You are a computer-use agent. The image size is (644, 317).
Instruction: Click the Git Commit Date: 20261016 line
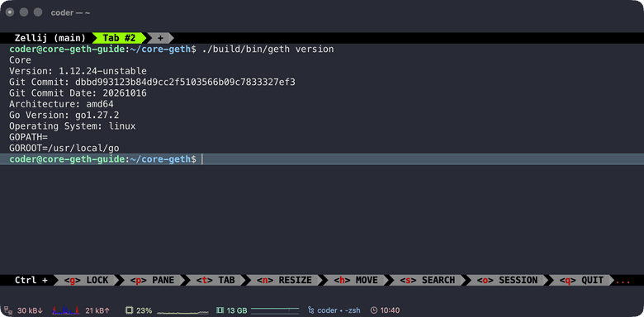pos(78,93)
